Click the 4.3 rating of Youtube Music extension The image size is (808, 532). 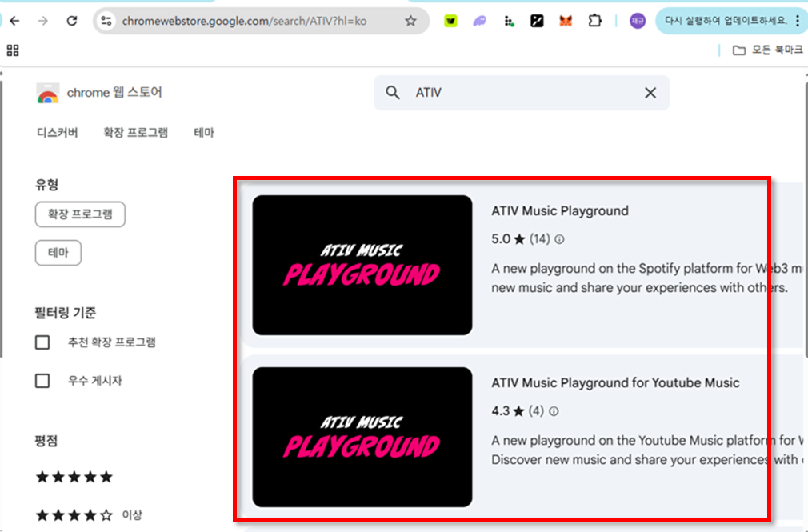pyautogui.click(x=507, y=411)
